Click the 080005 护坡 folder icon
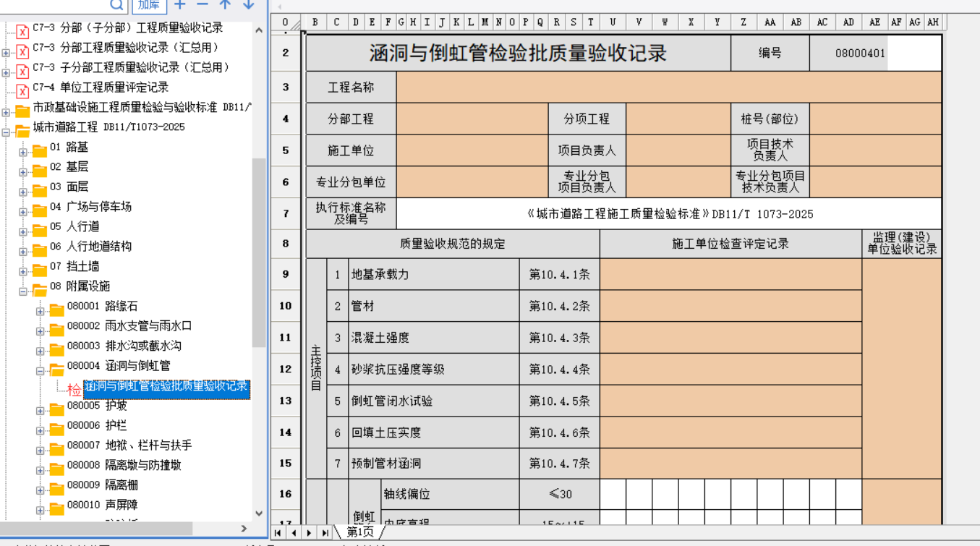Screen dimensions: 980x546 click(56, 409)
